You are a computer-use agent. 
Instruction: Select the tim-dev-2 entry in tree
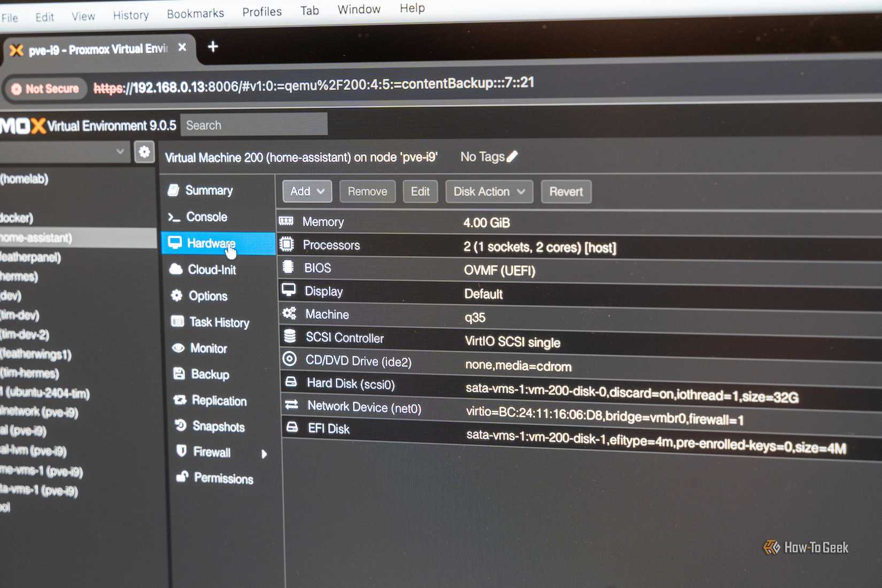point(25,335)
